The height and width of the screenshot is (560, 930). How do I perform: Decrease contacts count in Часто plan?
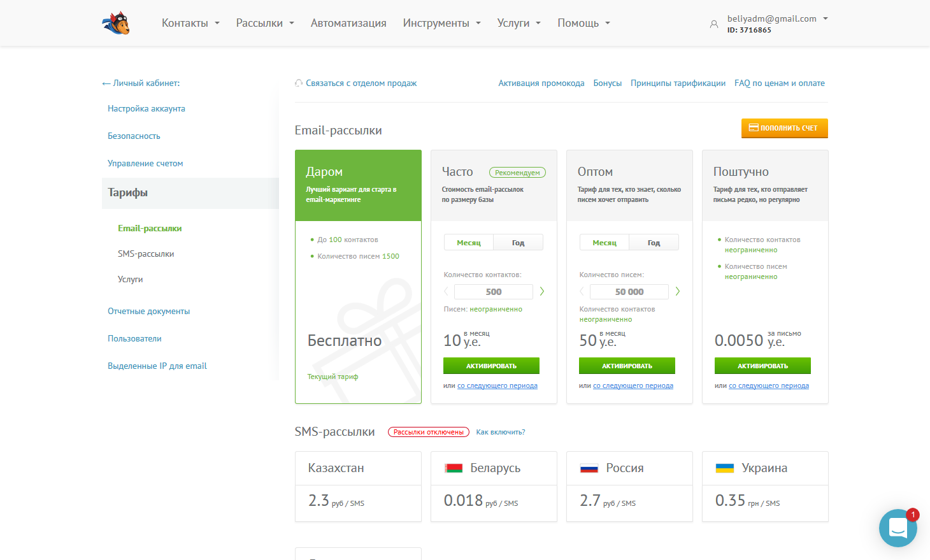click(447, 291)
